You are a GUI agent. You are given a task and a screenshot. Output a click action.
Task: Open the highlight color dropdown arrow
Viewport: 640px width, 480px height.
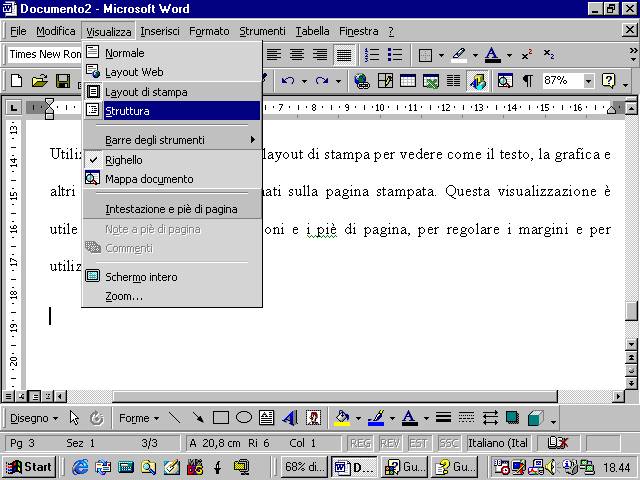point(475,55)
